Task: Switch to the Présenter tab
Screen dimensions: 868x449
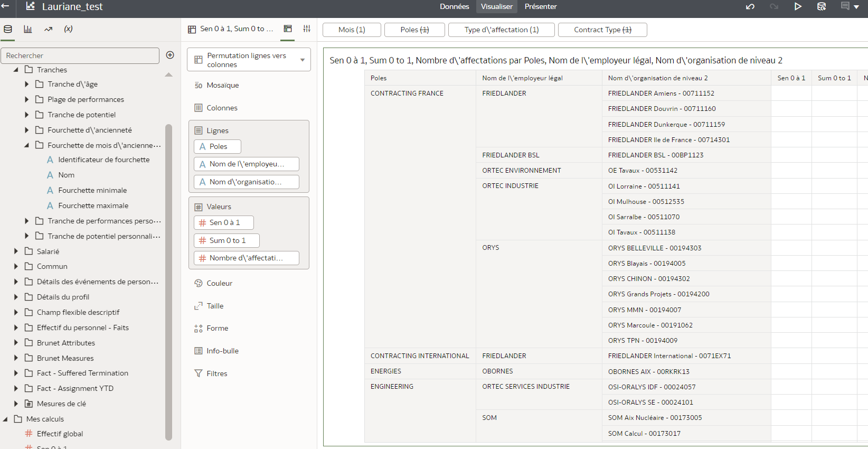Action: click(x=541, y=6)
